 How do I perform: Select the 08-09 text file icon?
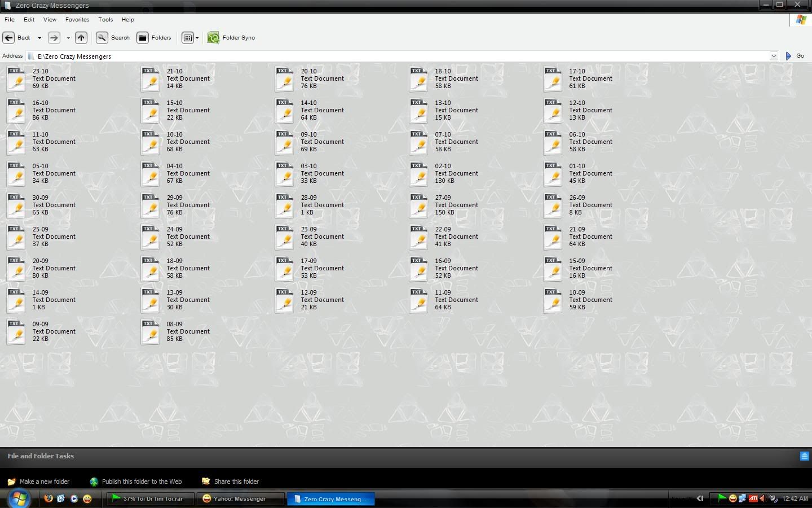tap(150, 332)
